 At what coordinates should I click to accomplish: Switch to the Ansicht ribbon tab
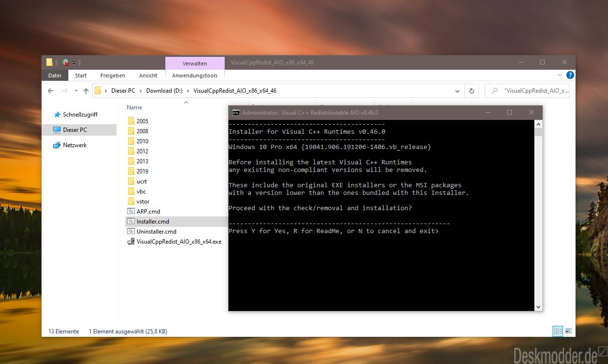[148, 75]
